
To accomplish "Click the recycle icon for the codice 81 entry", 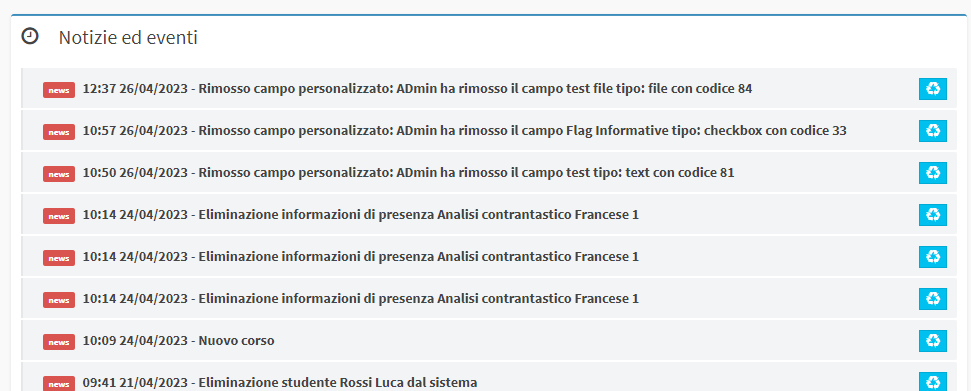I will 933,173.
